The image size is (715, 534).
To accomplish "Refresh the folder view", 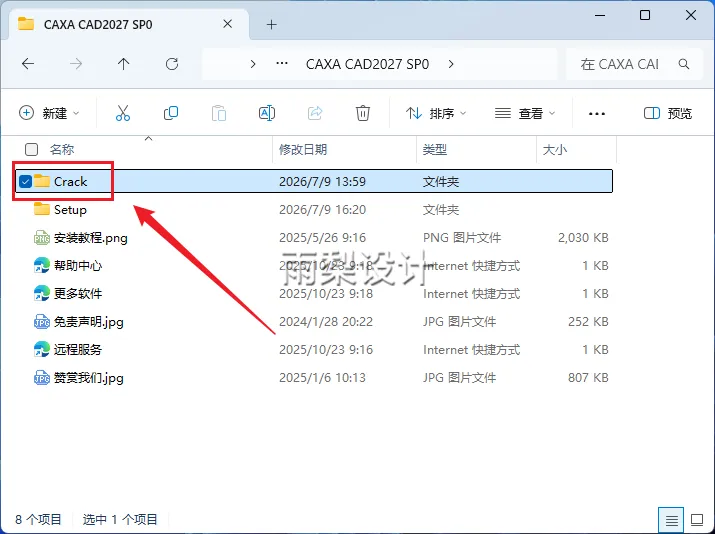I will click(172, 64).
